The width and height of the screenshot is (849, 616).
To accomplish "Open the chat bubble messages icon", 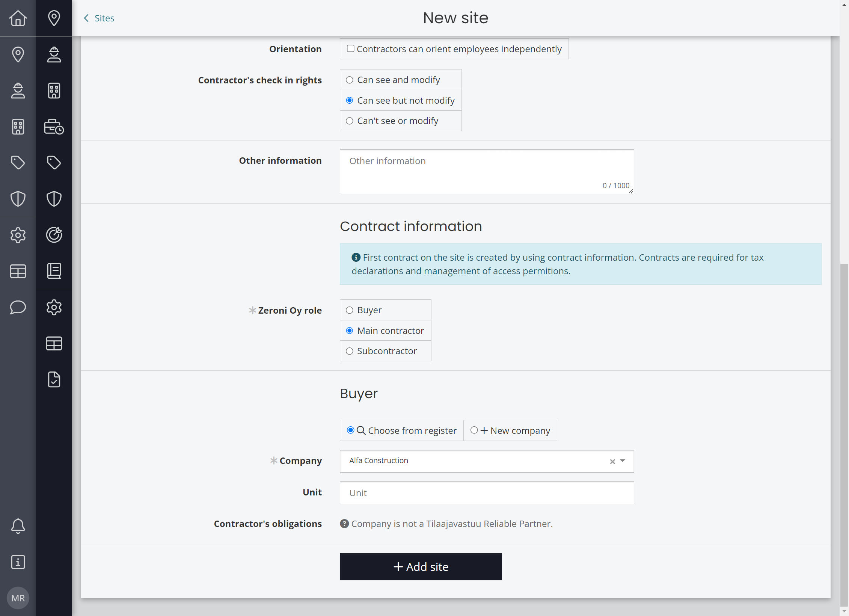I will click(x=18, y=307).
